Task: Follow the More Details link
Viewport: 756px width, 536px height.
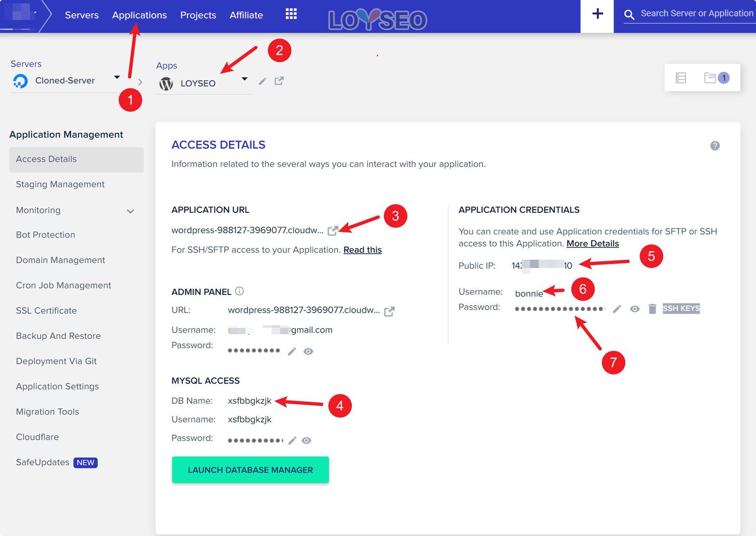Action: (x=593, y=244)
